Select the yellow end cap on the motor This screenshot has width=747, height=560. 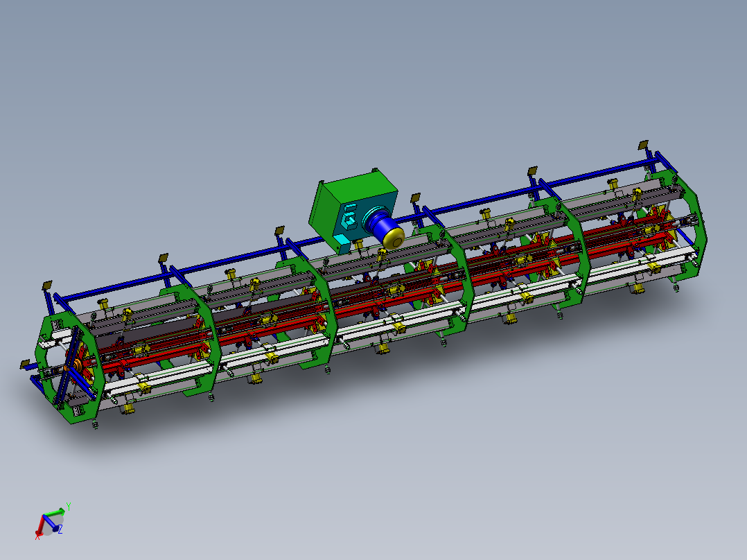tap(394, 237)
